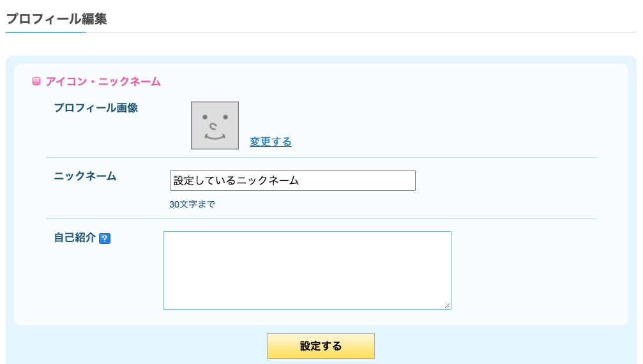The width and height of the screenshot is (643, 364).
Task: Click inside the 自己紹介 text area
Action: tap(307, 270)
